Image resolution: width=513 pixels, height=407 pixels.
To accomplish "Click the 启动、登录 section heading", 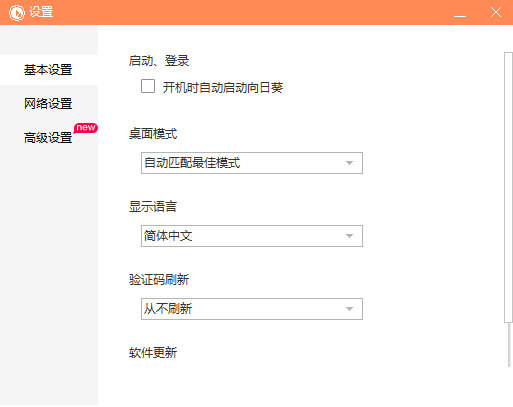I will click(x=159, y=61).
